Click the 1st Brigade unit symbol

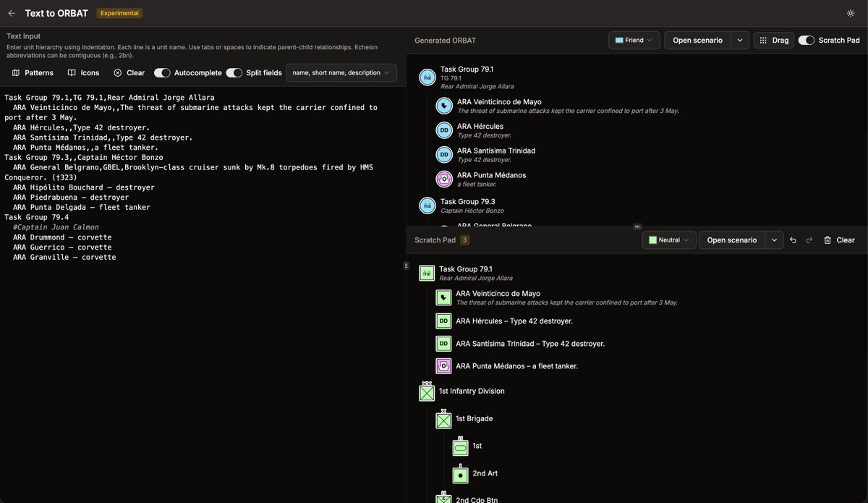pos(443,419)
